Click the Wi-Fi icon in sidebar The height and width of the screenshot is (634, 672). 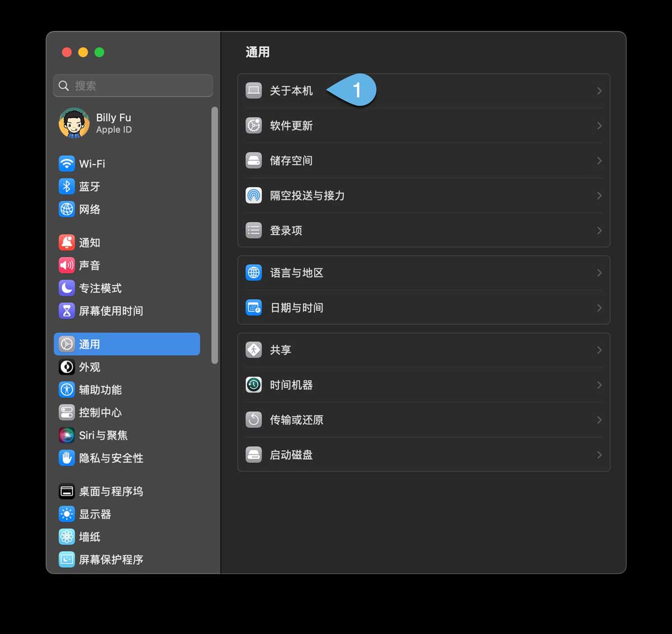(67, 164)
